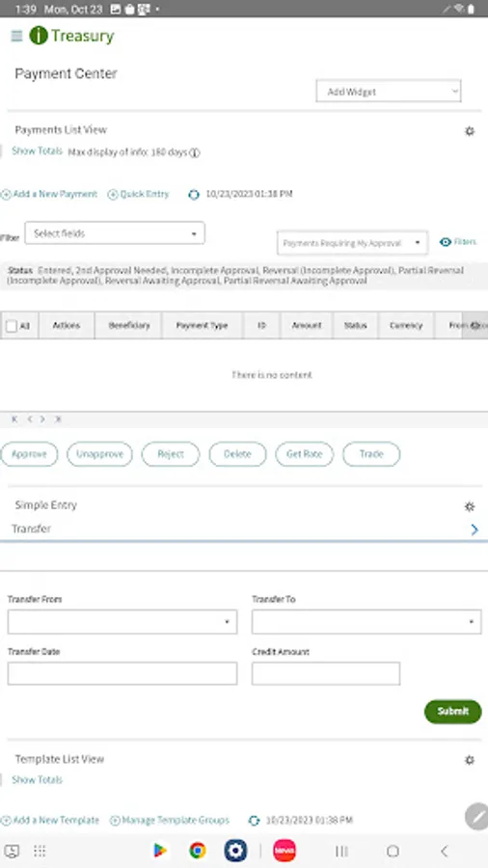Open the hamburger navigation menu
This screenshot has width=488, height=868.
[x=16, y=36]
